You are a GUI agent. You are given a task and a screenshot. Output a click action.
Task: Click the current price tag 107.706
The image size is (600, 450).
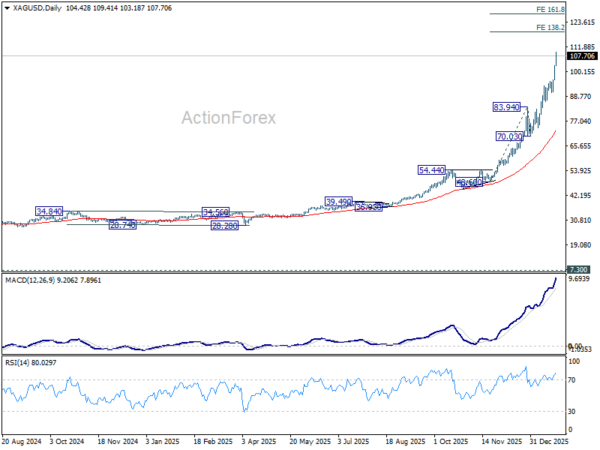582,56
